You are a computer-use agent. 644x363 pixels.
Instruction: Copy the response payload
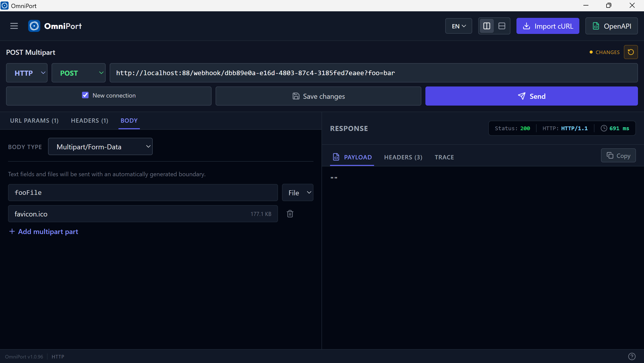618,156
